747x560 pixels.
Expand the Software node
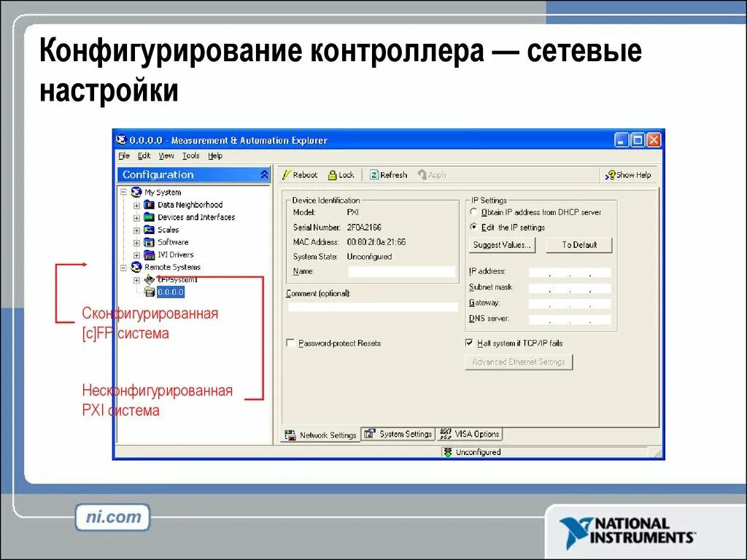coord(136,243)
